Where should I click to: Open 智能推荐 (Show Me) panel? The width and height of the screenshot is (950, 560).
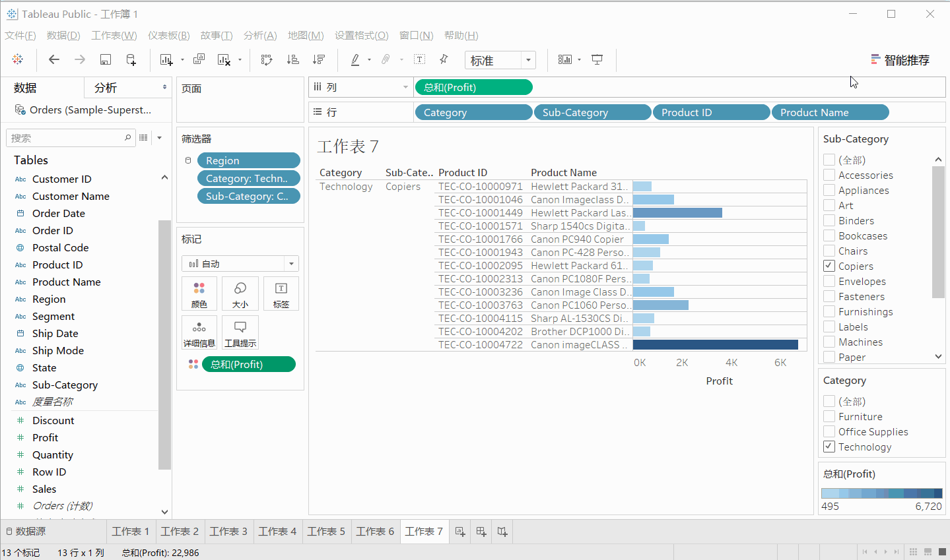[900, 59]
